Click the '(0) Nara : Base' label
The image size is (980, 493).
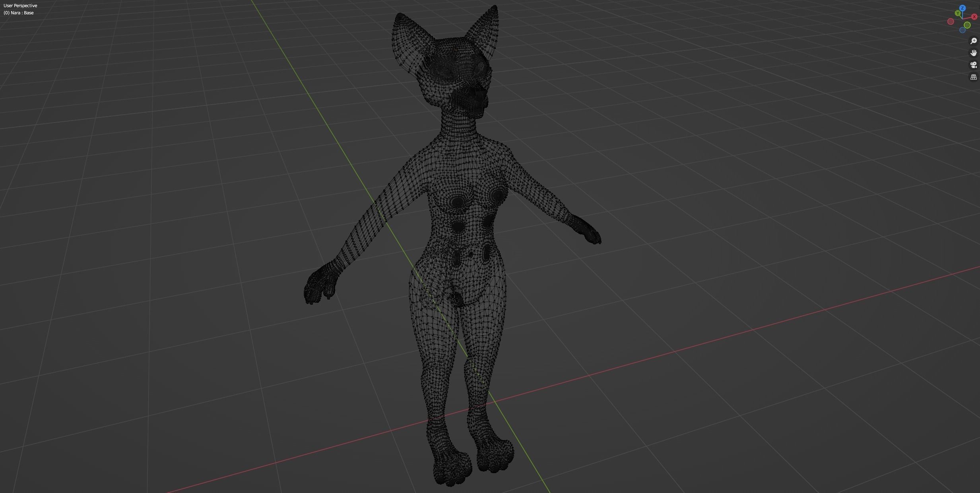pos(19,13)
